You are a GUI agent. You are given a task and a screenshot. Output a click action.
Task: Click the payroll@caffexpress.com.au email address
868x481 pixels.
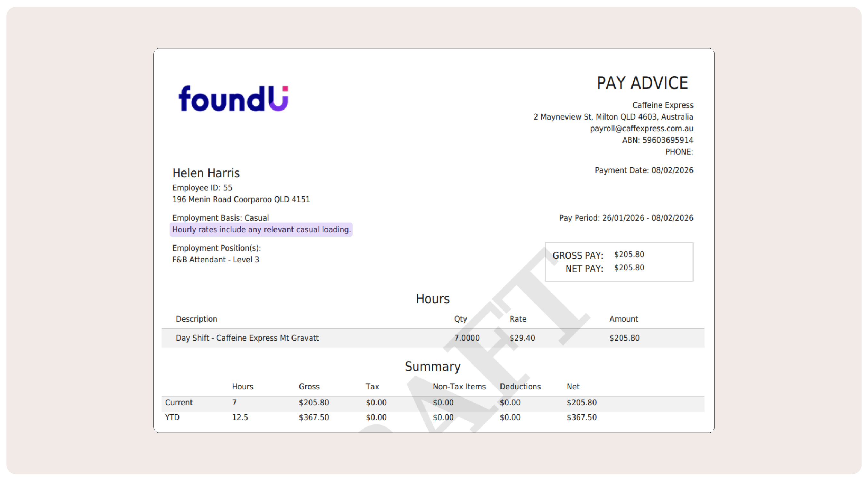641,128
